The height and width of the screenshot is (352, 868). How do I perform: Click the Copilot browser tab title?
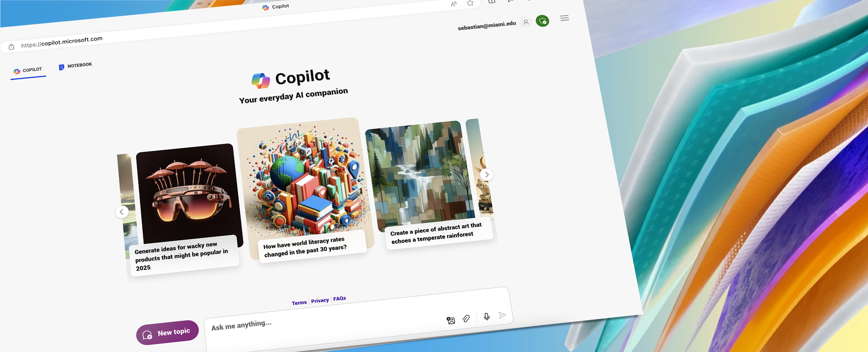[280, 7]
